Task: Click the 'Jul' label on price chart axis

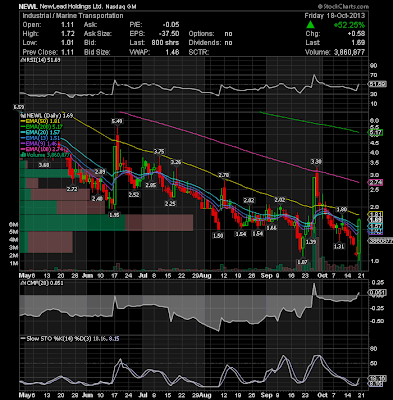Action: point(143,275)
